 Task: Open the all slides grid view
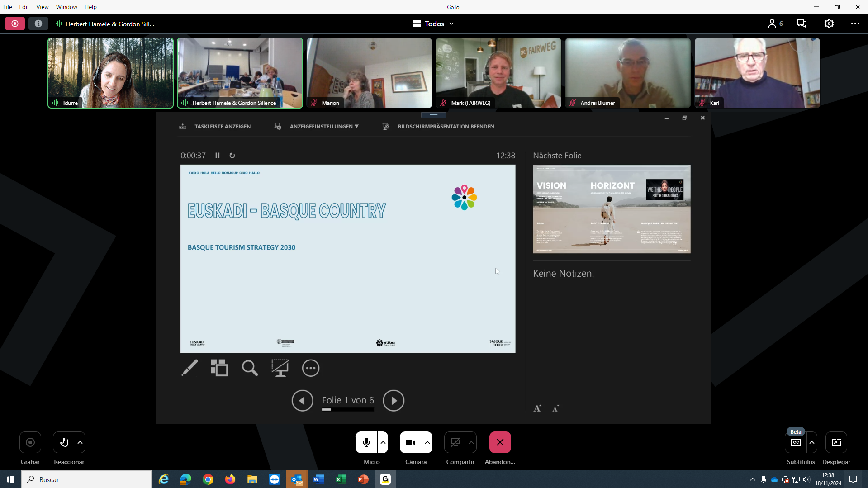219,368
